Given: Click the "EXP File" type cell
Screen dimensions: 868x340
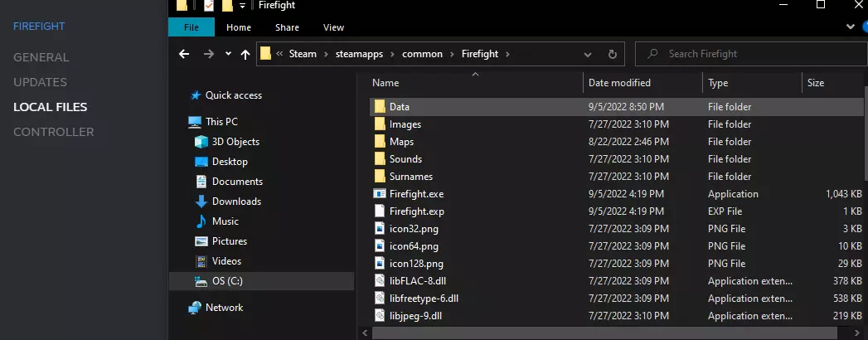Looking at the screenshot, I should click(725, 211).
